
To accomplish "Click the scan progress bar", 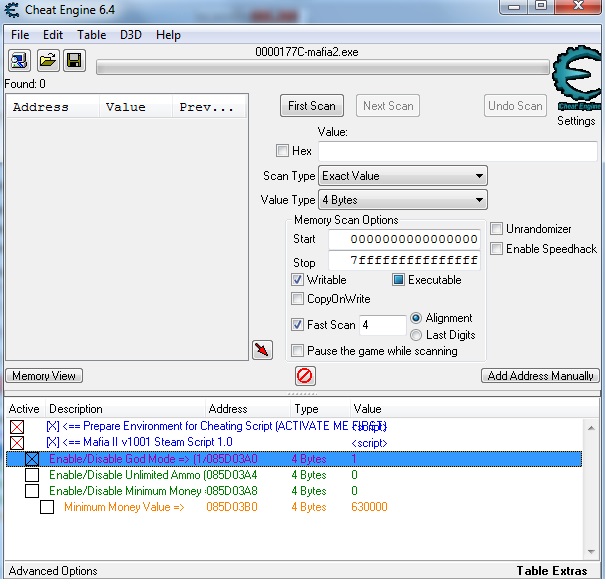I will pos(323,67).
